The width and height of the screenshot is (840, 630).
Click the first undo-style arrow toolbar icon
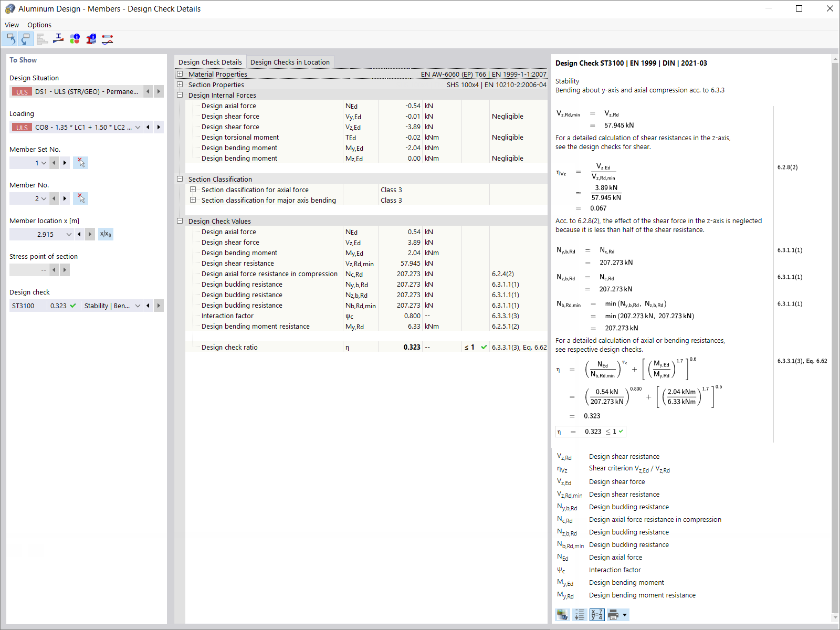tap(10, 39)
